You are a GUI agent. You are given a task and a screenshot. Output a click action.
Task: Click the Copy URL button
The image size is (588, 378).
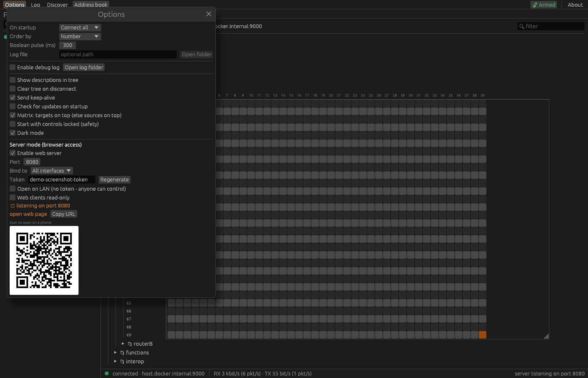(64, 214)
